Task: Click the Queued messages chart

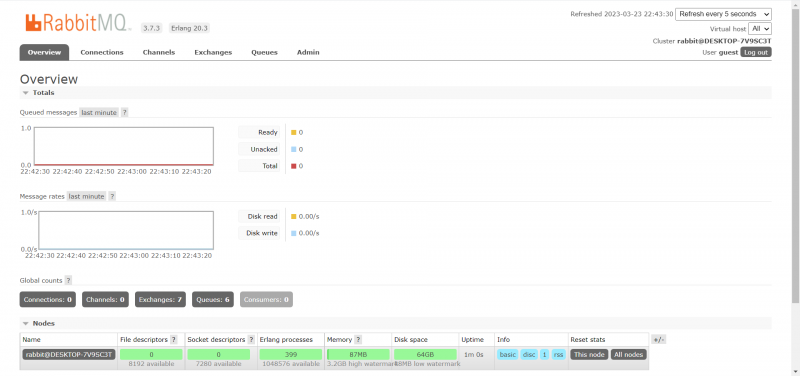Action: 123,146
